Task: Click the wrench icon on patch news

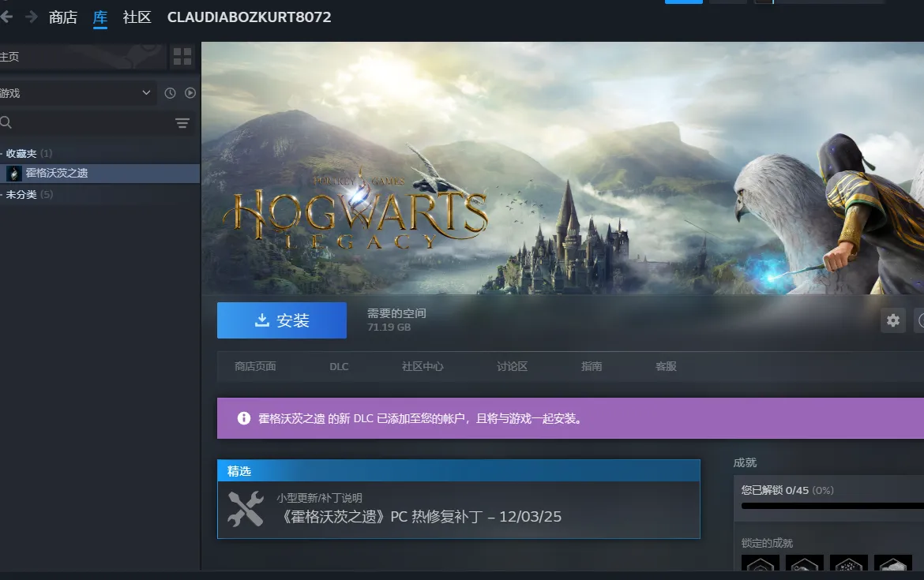Action: (x=245, y=509)
